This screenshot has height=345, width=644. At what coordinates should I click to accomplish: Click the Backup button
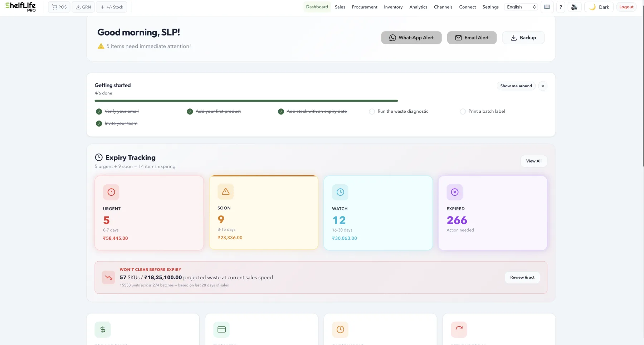click(x=523, y=38)
